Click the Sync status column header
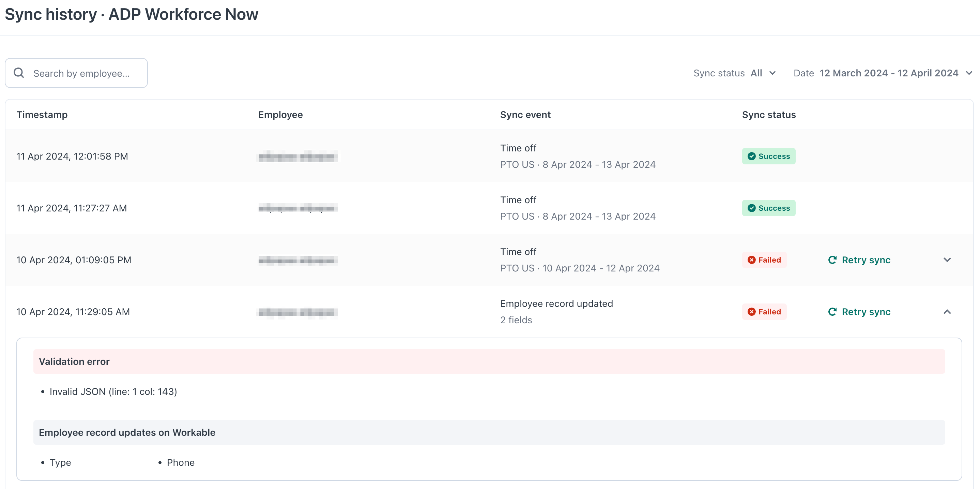Image resolution: width=980 pixels, height=489 pixels. (768, 115)
